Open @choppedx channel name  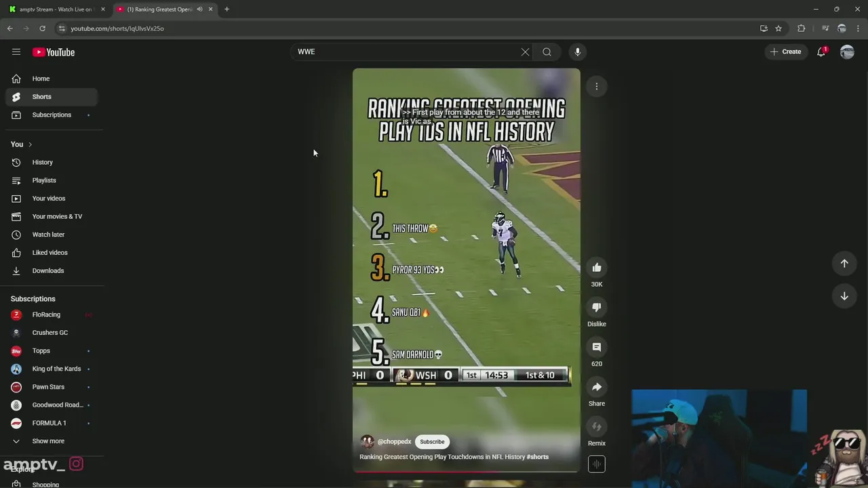[x=395, y=442]
